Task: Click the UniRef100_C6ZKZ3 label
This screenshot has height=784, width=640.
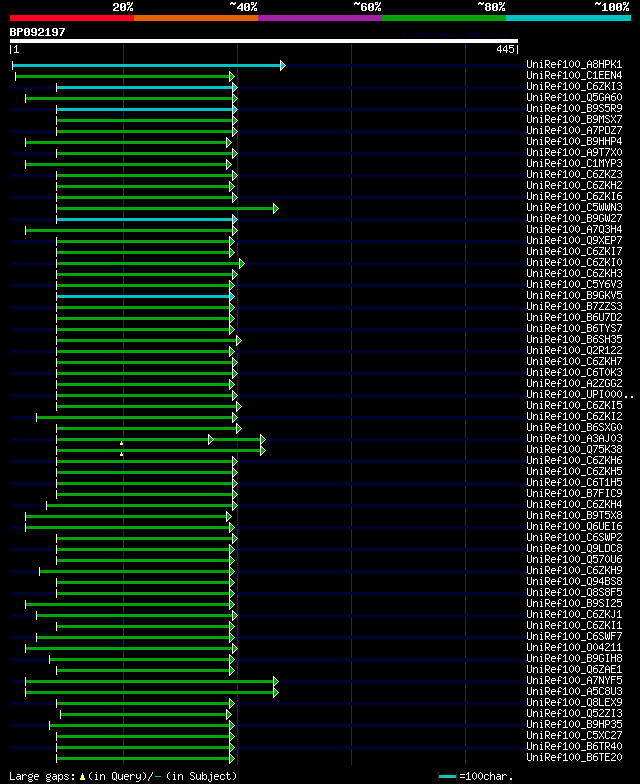Action: click(574, 174)
